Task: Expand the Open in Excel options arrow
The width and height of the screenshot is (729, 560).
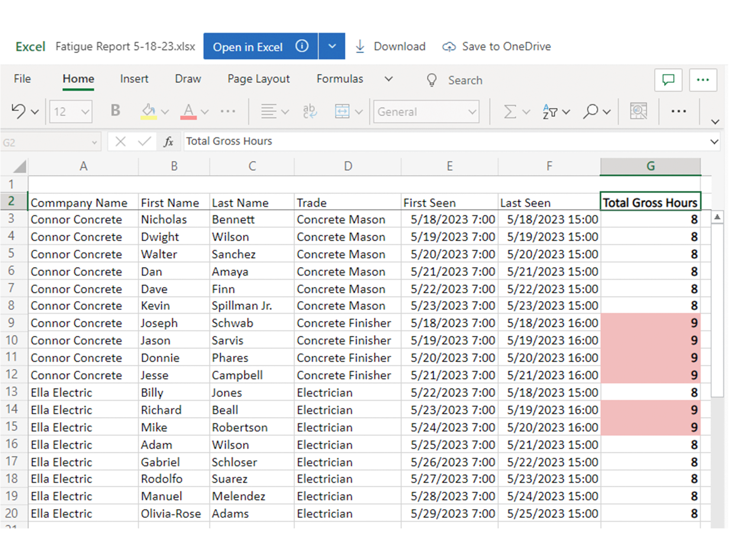Action: (x=332, y=46)
